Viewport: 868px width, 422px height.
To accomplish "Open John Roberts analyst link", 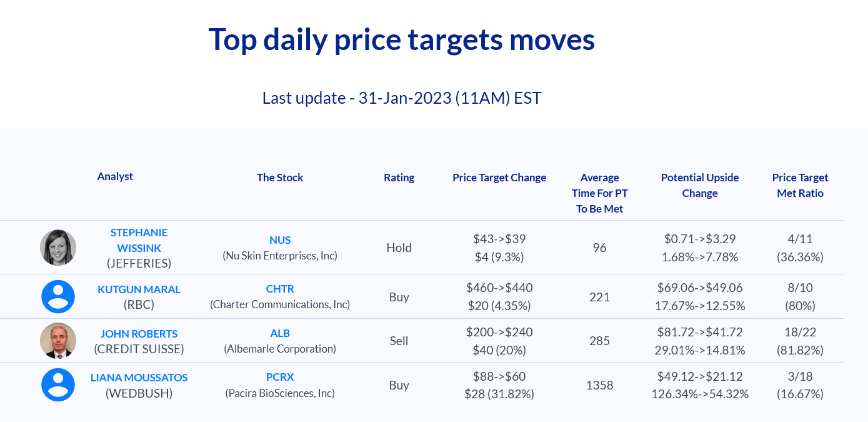I will point(139,334).
